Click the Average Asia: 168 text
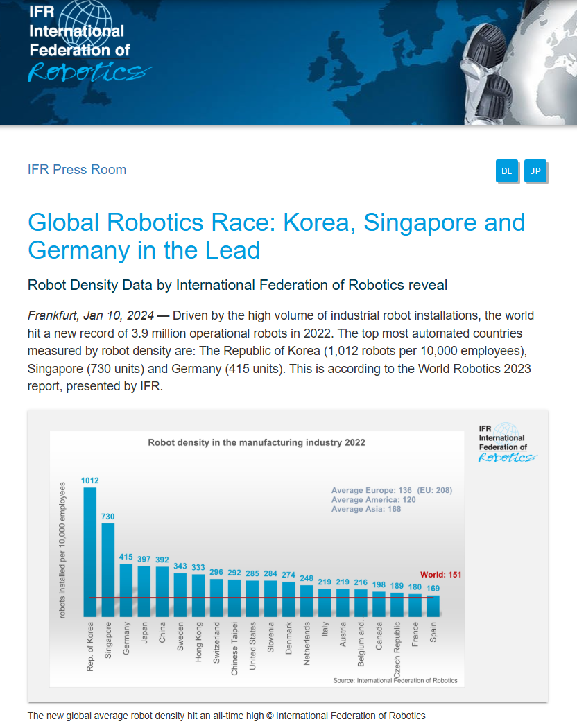Screen dimensions: 577x728 click(366, 509)
